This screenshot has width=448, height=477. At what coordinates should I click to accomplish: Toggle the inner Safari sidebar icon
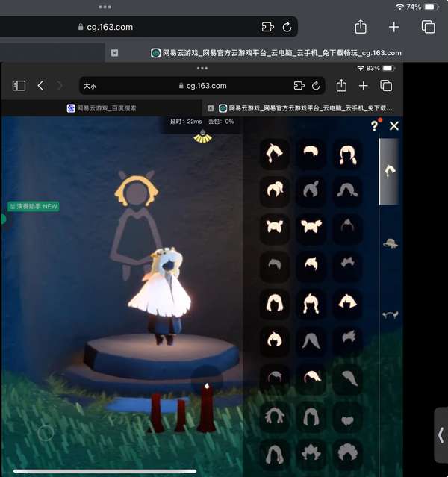point(19,86)
